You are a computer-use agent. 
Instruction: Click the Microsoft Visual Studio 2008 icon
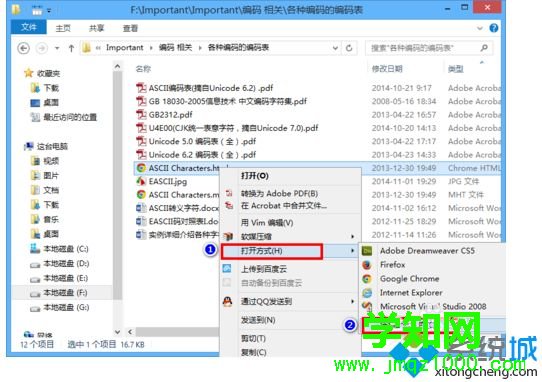[367, 306]
